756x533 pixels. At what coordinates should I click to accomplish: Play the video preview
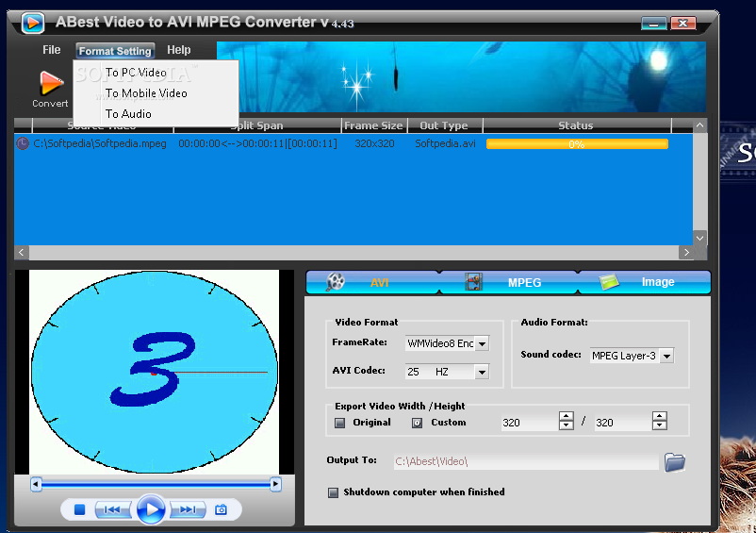pyautogui.click(x=151, y=509)
